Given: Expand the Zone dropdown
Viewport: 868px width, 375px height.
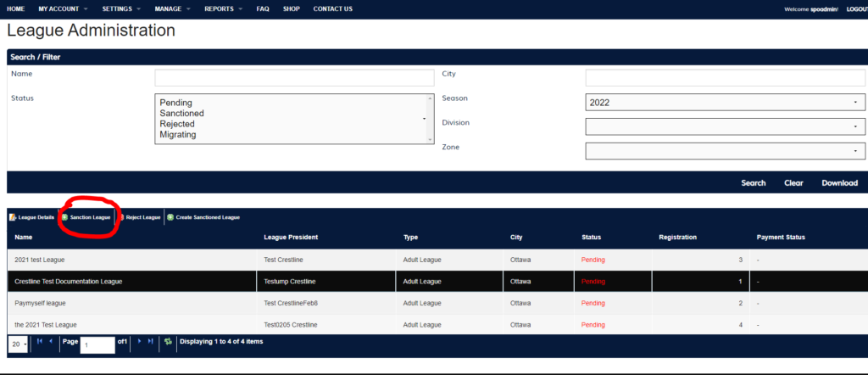Looking at the screenshot, I should 726,151.
